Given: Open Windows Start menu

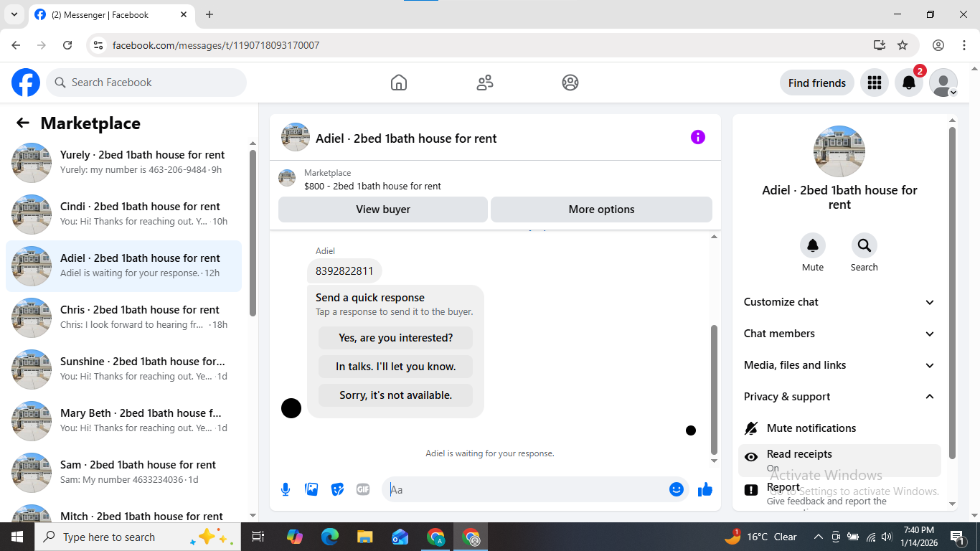Looking at the screenshot, I should 17,537.
